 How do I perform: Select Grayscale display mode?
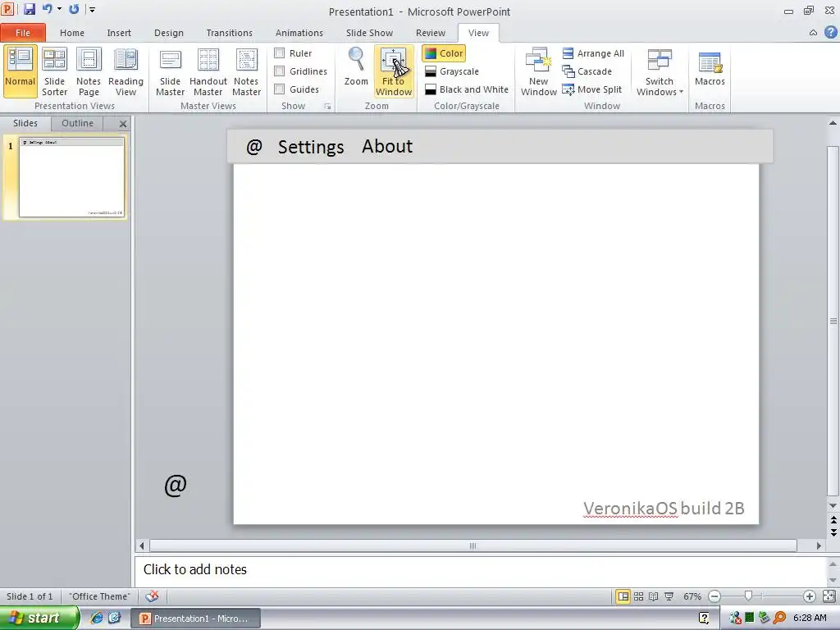pyautogui.click(x=452, y=71)
